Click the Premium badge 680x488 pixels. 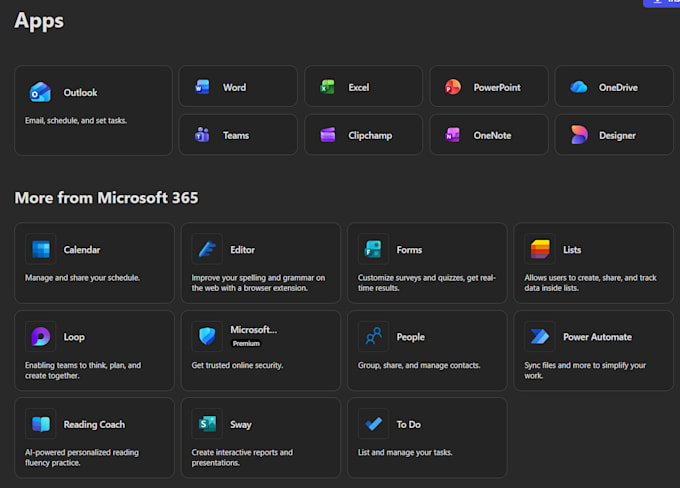[246, 343]
